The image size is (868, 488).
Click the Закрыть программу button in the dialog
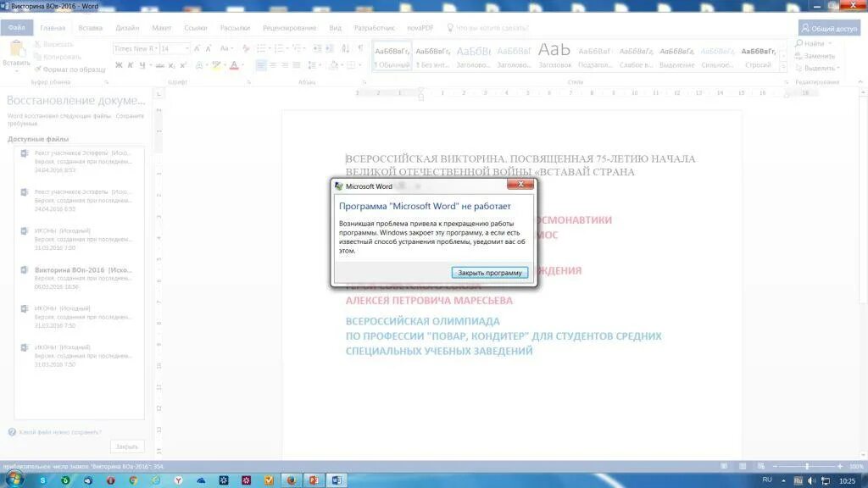(x=489, y=273)
